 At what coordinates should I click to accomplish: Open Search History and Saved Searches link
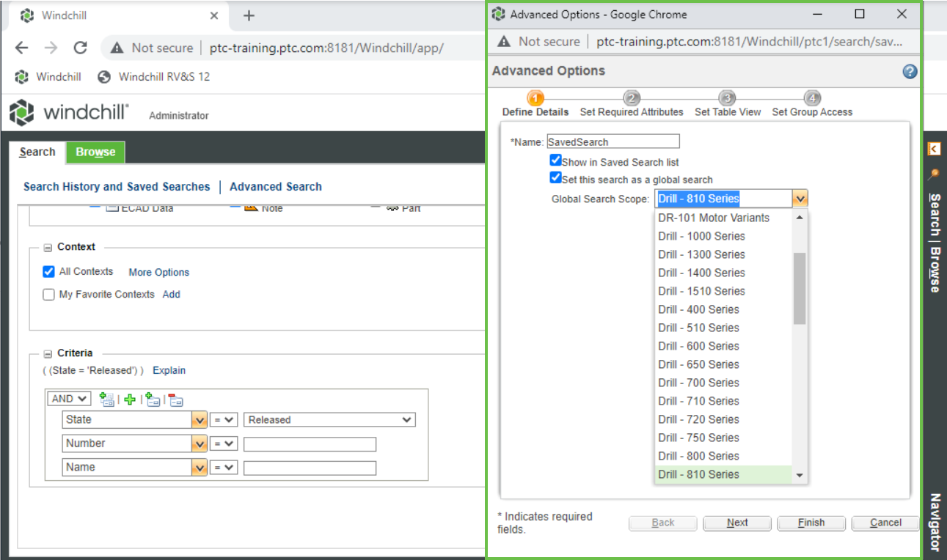[117, 187]
